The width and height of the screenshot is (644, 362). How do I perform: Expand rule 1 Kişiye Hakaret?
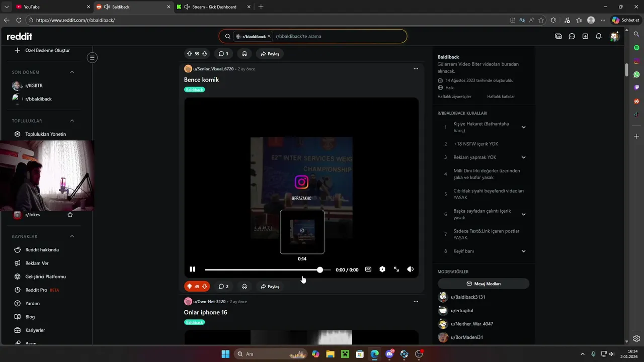pos(523,127)
